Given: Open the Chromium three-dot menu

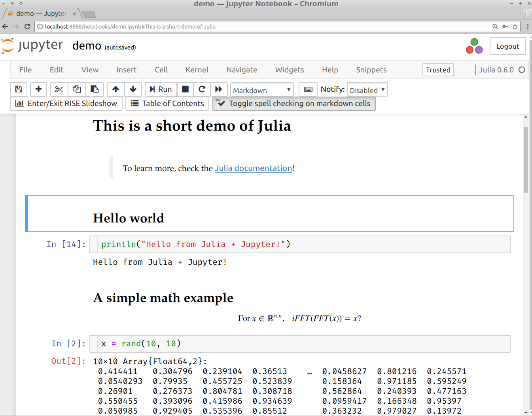Looking at the screenshot, I should click(528, 27).
